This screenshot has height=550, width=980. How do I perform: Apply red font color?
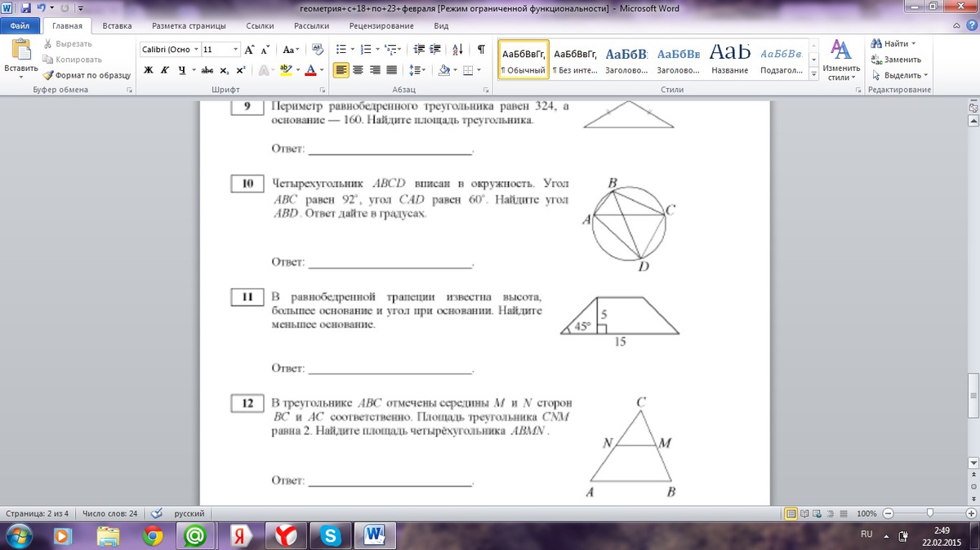310,70
